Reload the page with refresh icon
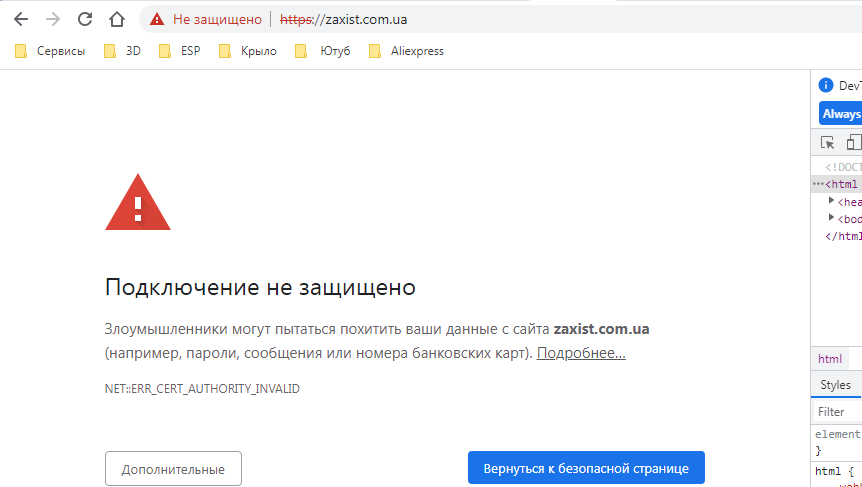This screenshot has height=487, width=862. point(85,19)
